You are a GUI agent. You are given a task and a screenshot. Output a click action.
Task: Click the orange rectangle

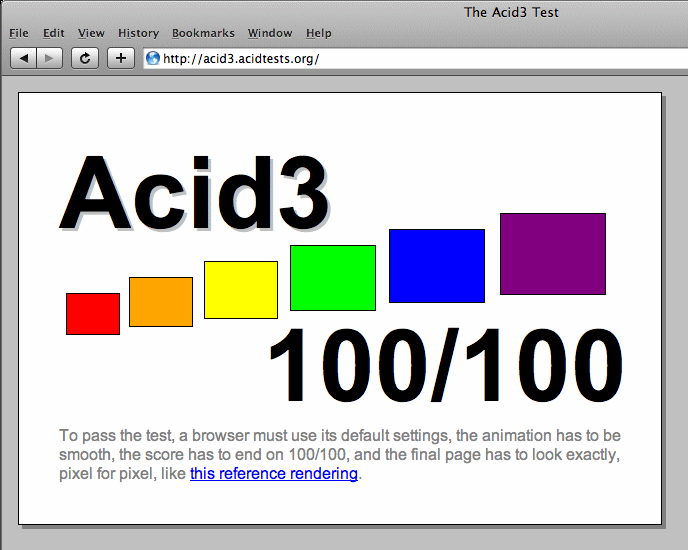coord(161,302)
